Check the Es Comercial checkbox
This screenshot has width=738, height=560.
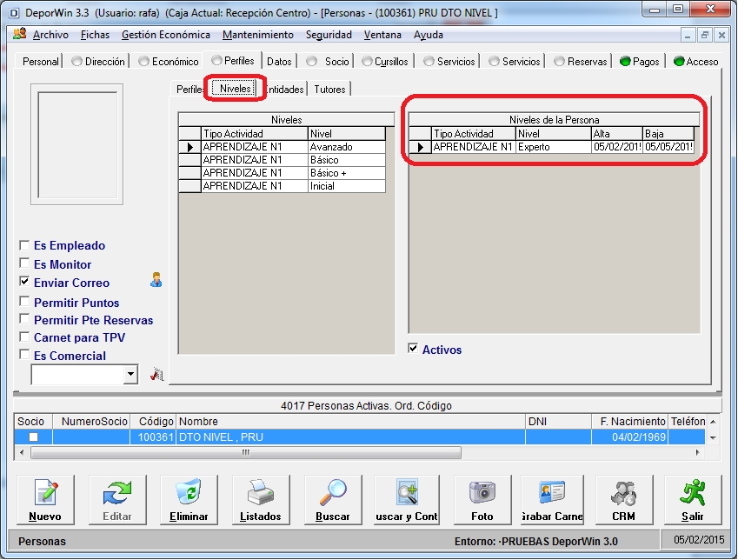pos(24,354)
